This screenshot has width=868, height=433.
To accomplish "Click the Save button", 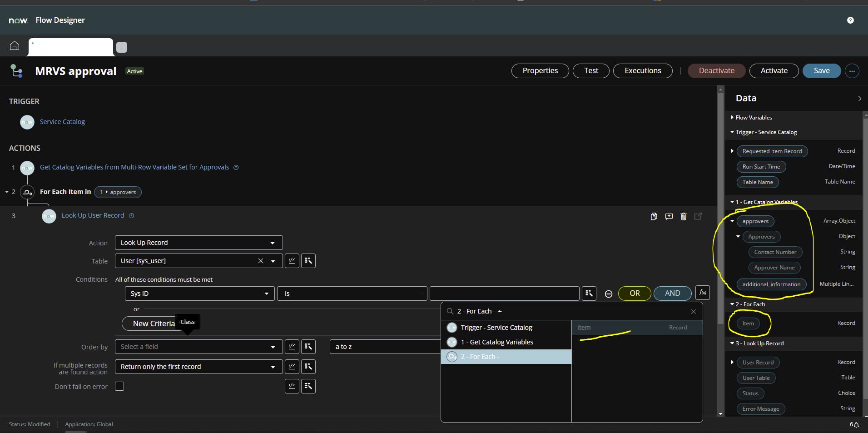I will point(821,70).
